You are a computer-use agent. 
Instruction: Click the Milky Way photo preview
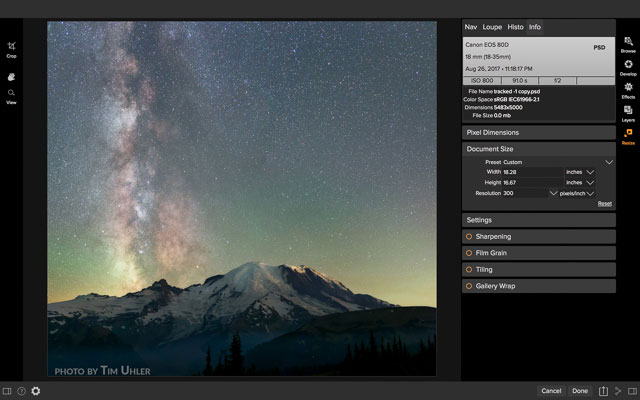pyautogui.click(x=242, y=199)
